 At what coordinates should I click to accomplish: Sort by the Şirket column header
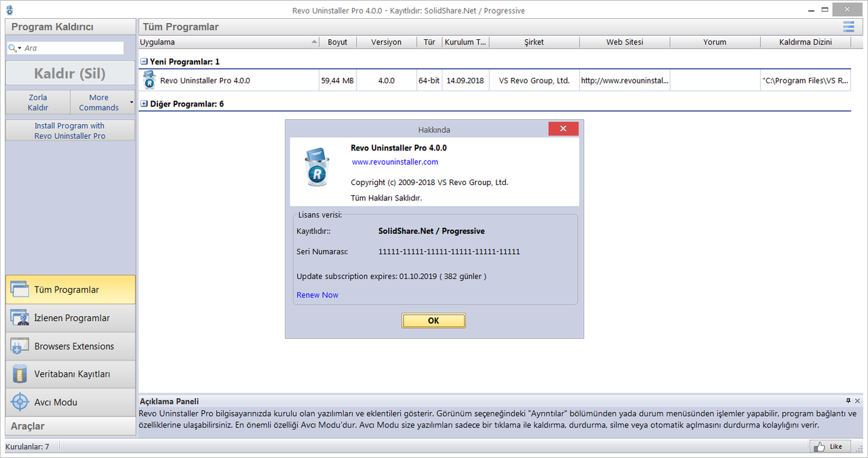point(534,42)
